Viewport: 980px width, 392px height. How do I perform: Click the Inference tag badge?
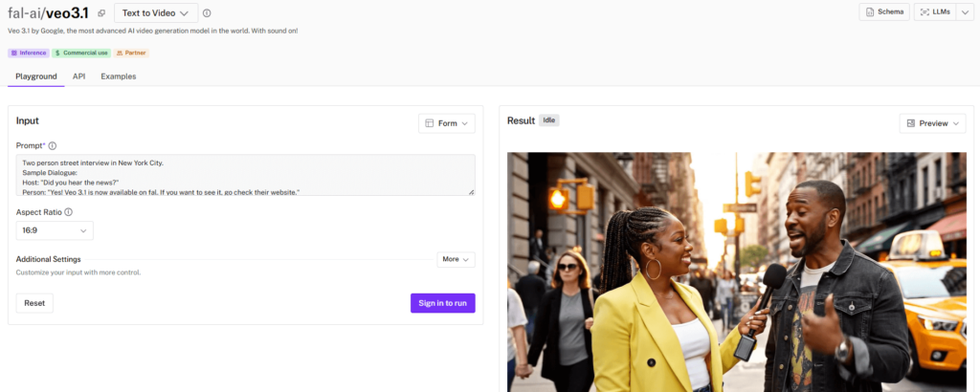tap(28, 53)
